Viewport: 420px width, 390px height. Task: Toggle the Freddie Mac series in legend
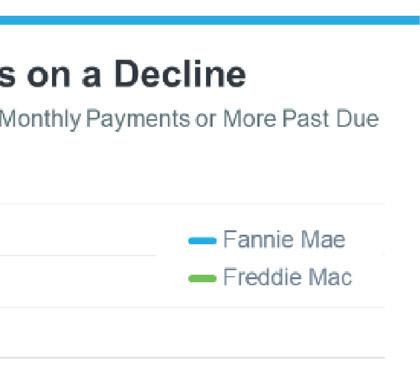[270, 277]
